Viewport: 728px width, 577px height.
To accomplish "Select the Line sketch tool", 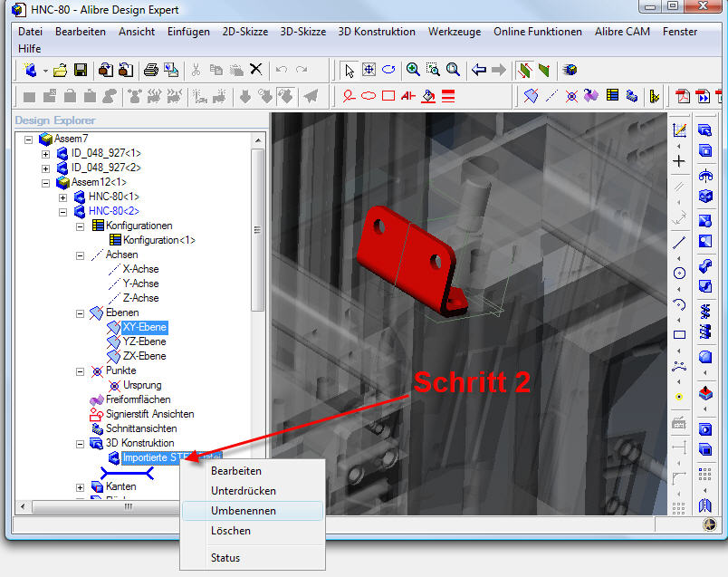I will coord(679,243).
